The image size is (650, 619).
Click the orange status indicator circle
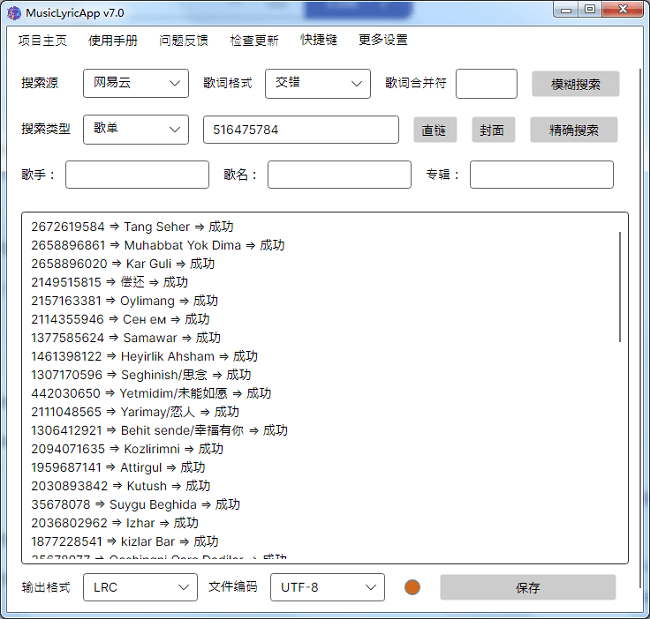pos(412,587)
